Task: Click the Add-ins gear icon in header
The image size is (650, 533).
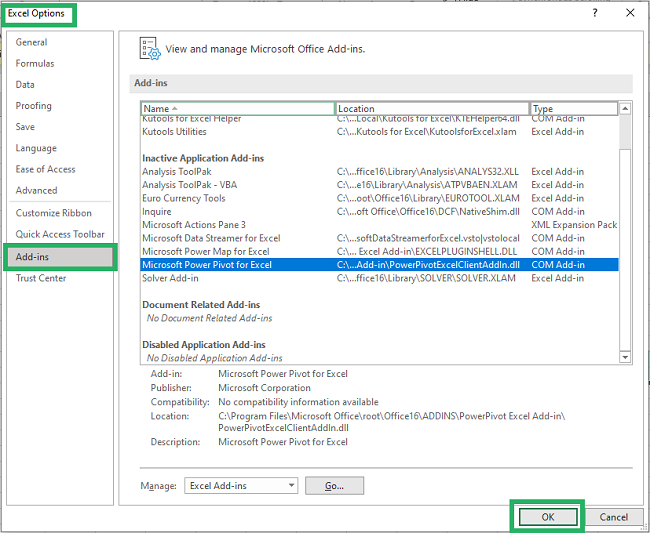Action: coord(150,49)
